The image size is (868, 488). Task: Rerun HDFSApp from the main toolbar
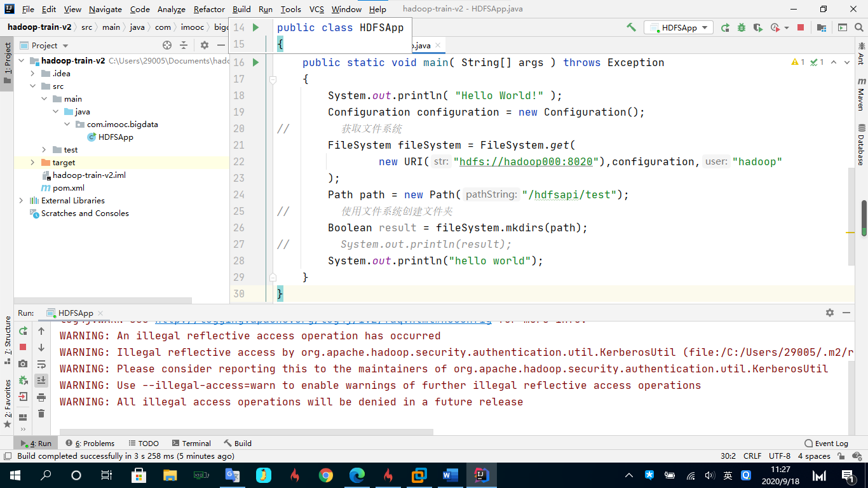pyautogui.click(x=725, y=27)
